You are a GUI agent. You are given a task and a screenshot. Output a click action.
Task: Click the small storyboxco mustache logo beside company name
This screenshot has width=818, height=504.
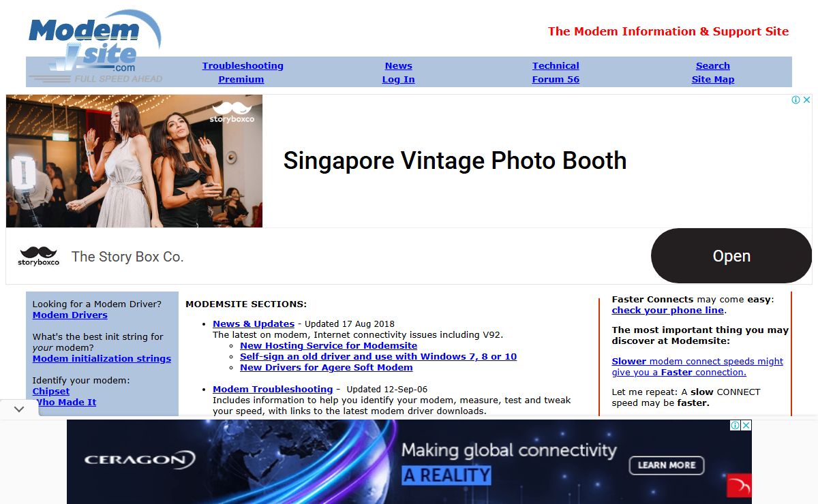pos(39,256)
